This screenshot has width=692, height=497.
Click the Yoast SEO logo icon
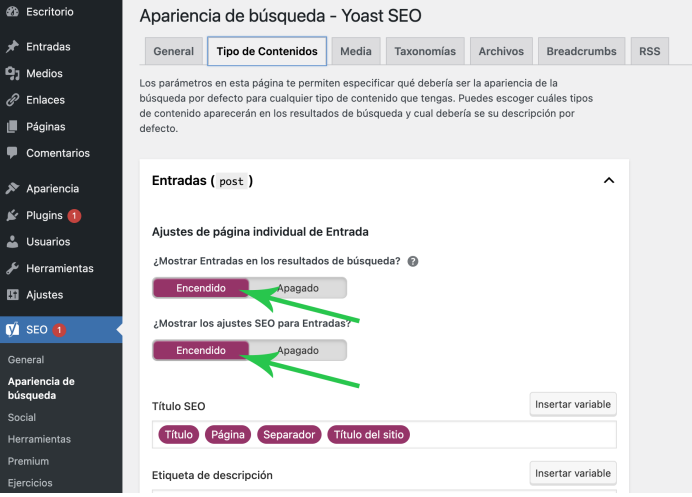13,329
